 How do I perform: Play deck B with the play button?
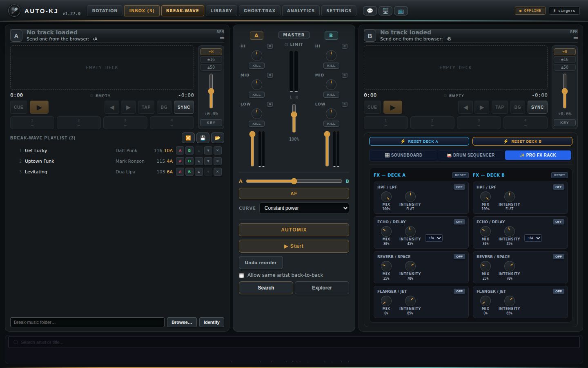[x=393, y=108]
